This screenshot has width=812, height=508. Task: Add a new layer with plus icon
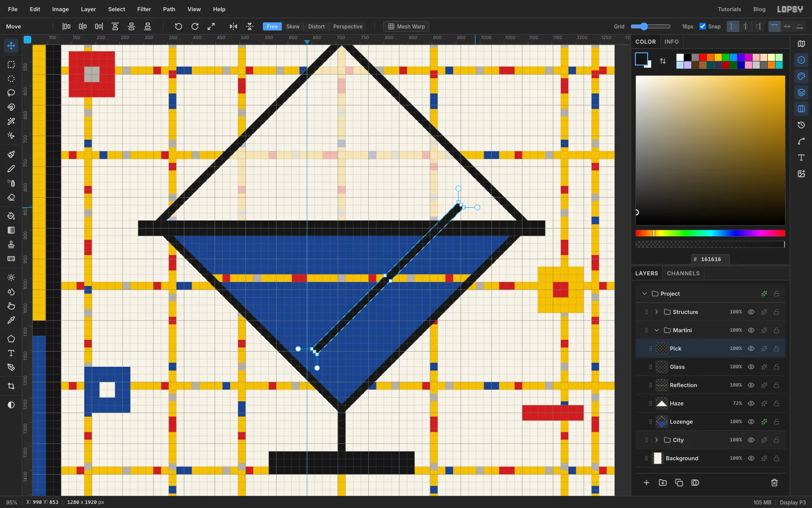(647, 483)
